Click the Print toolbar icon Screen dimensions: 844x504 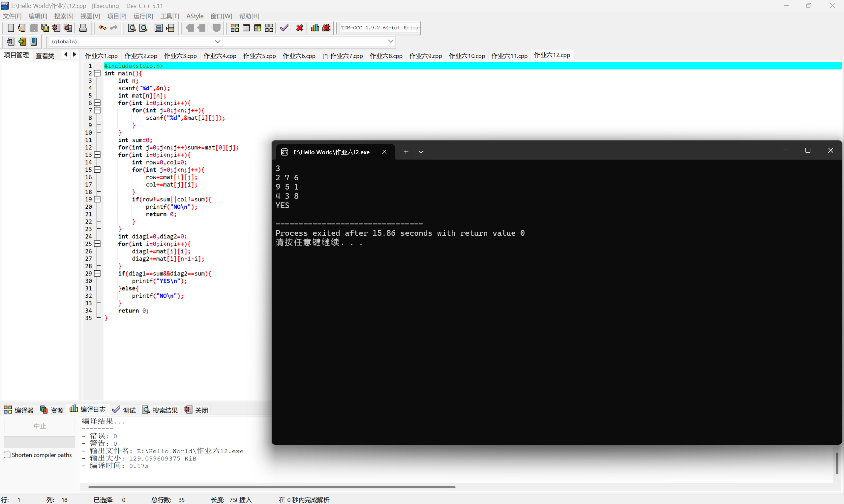click(x=83, y=28)
